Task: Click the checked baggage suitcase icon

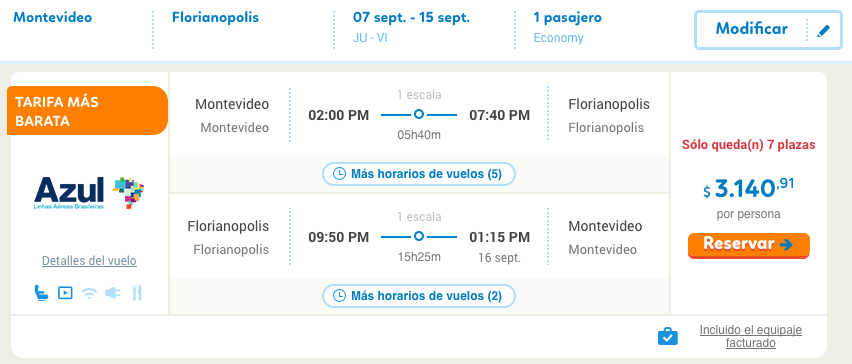Action: [x=668, y=336]
